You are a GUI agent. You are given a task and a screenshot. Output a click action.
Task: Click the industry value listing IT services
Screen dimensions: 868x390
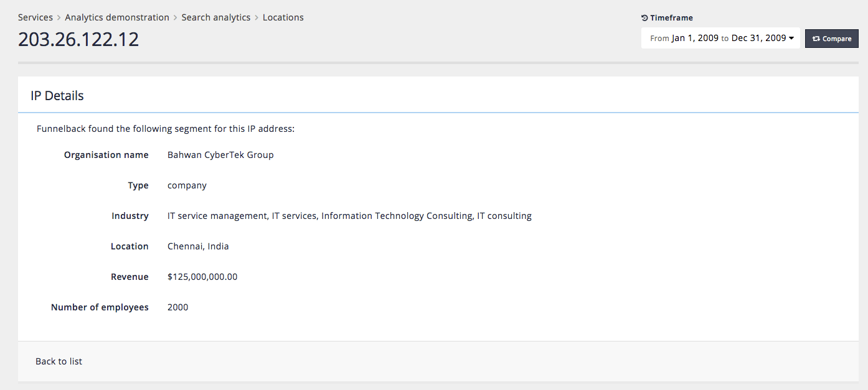click(349, 216)
